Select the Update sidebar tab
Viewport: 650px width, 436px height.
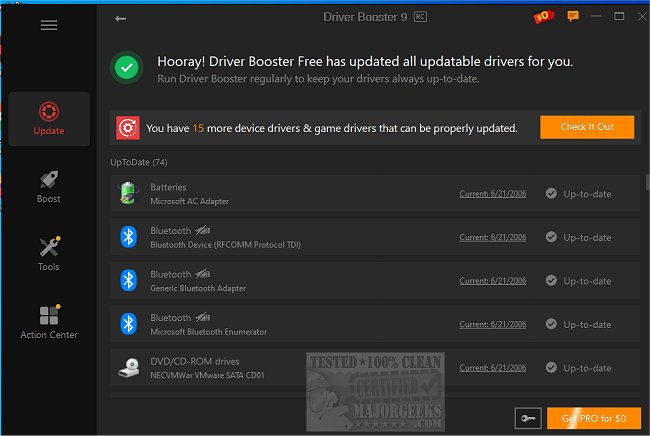point(49,119)
